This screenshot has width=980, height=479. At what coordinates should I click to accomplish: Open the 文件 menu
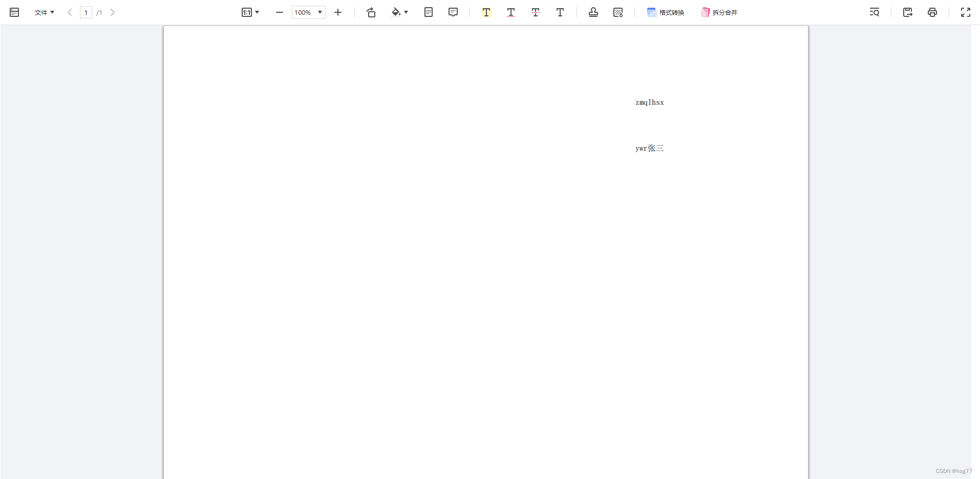44,12
